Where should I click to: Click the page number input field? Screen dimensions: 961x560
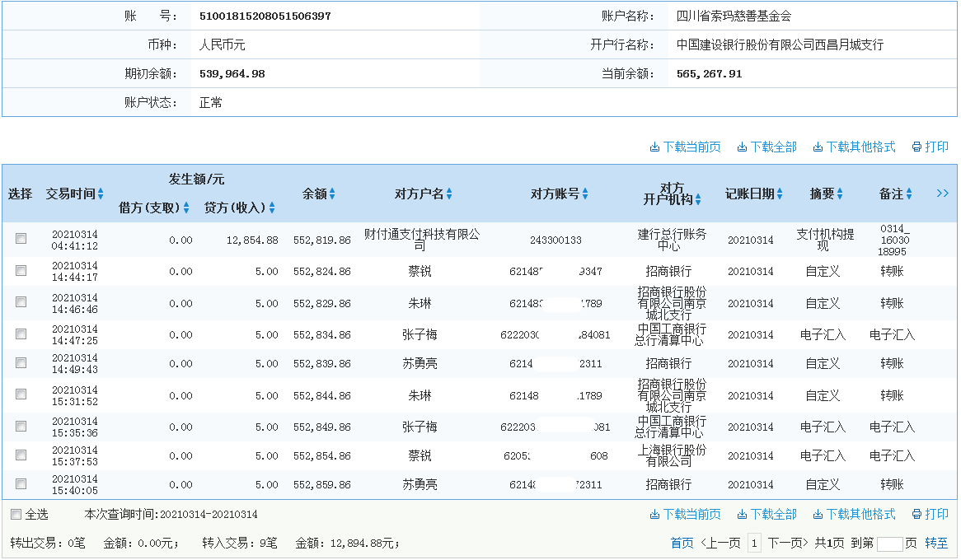click(x=890, y=544)
